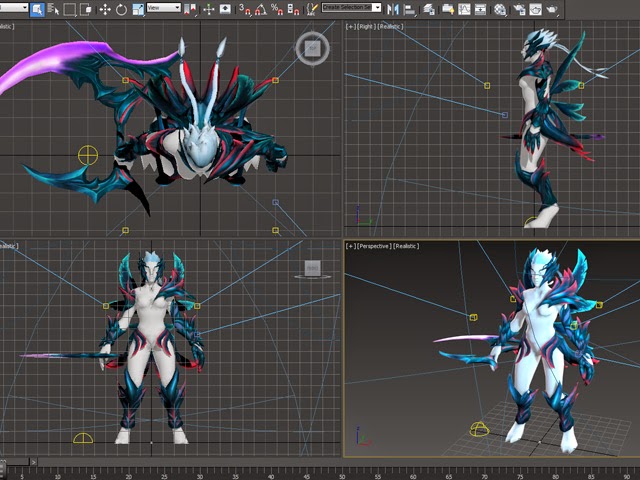Open the View reference coordinate dropdown
640x480 pixels.
point(164,8)
